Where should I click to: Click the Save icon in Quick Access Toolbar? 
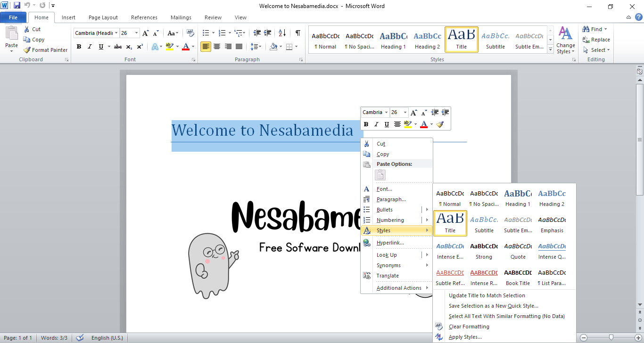click(17, 6)
